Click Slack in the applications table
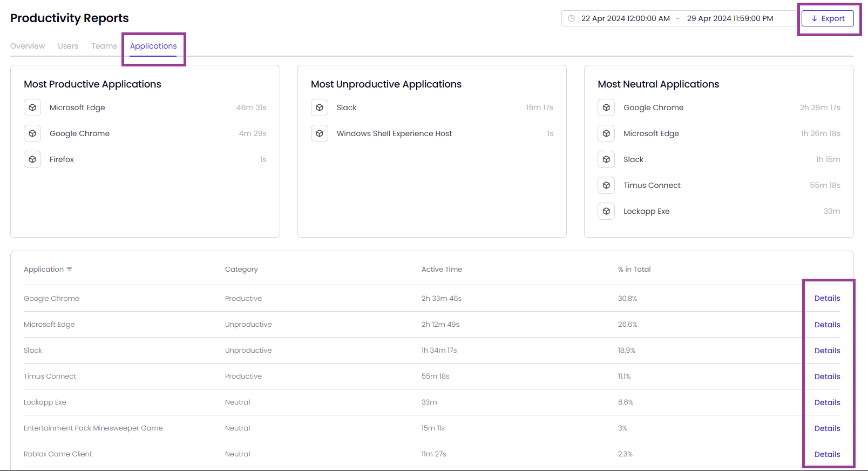Screen dimensions: 868x471 (x=33, y=350)
